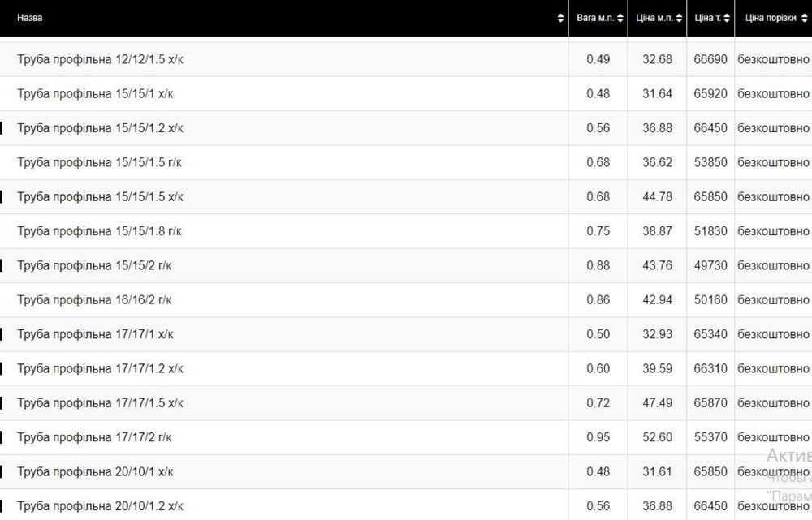This screenshot has height=520, width=812.
Task: Click Труба профільна 16/16/2 г/к name
Action: point(94,300)
